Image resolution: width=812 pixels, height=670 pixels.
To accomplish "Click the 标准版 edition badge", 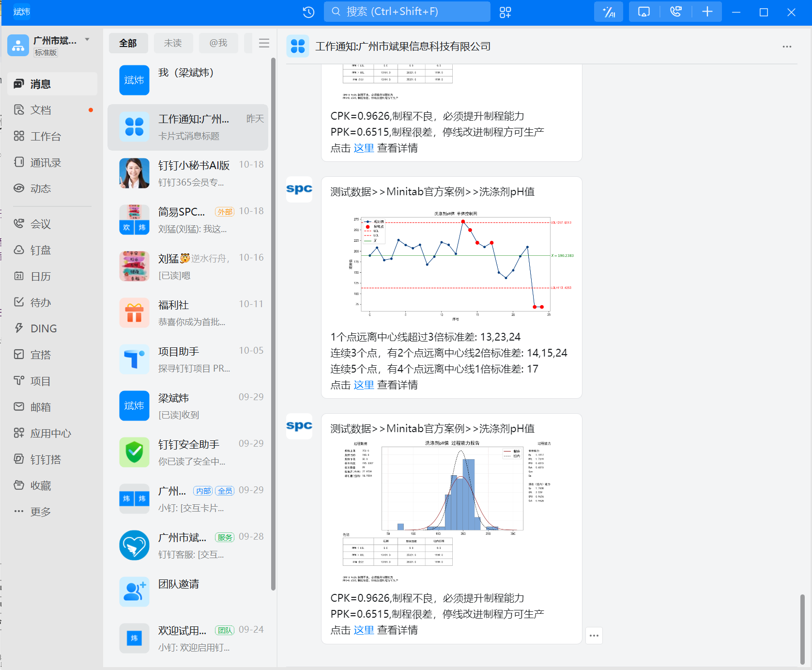I will 46,52.
